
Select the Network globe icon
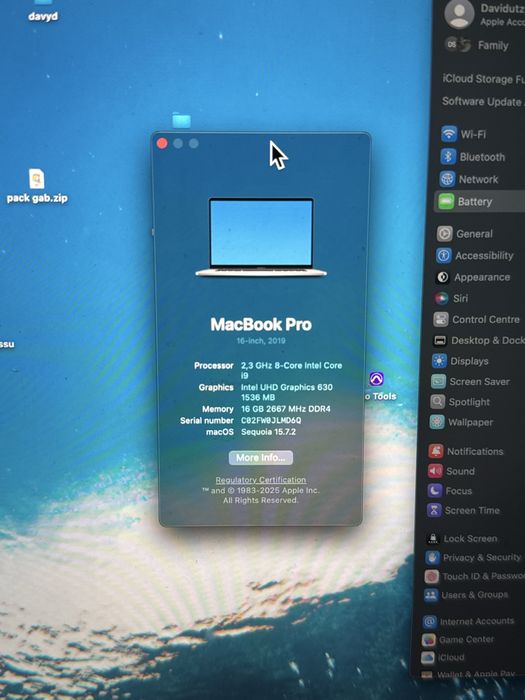447,179
